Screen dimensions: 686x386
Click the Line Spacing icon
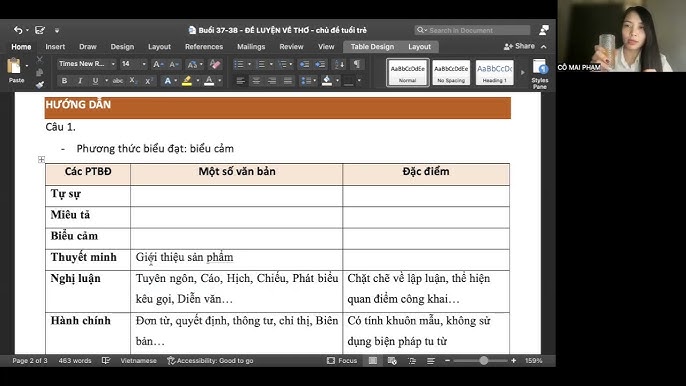coord(306,81)
